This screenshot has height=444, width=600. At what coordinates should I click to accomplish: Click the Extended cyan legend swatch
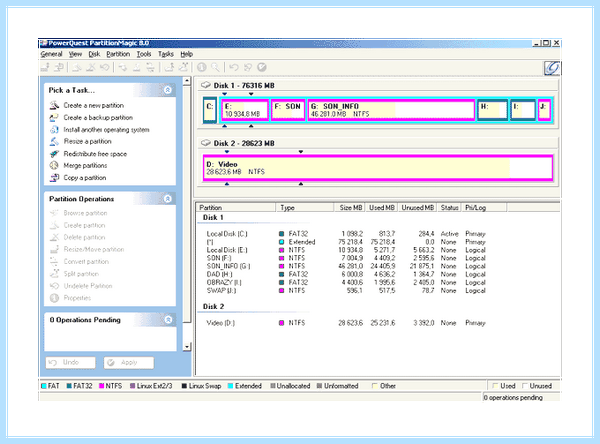tap(230, 386)
